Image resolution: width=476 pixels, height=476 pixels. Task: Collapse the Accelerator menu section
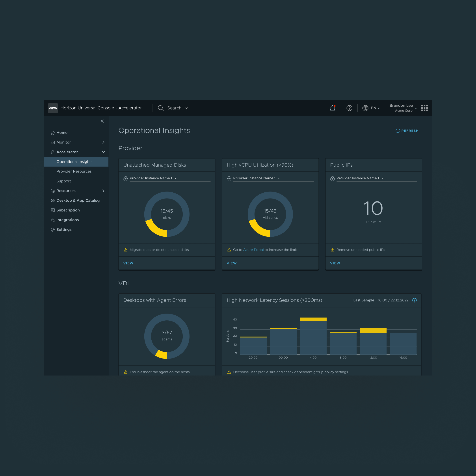(103, 152)
